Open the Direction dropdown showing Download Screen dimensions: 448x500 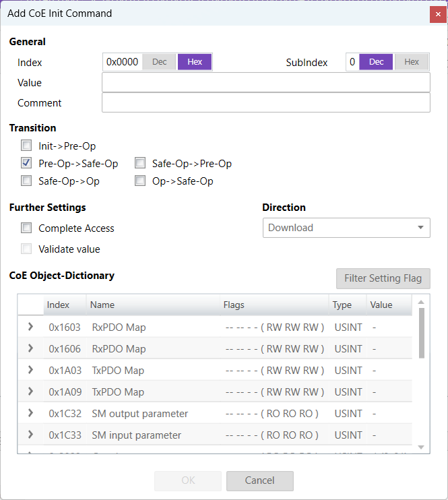pos(346,228)
